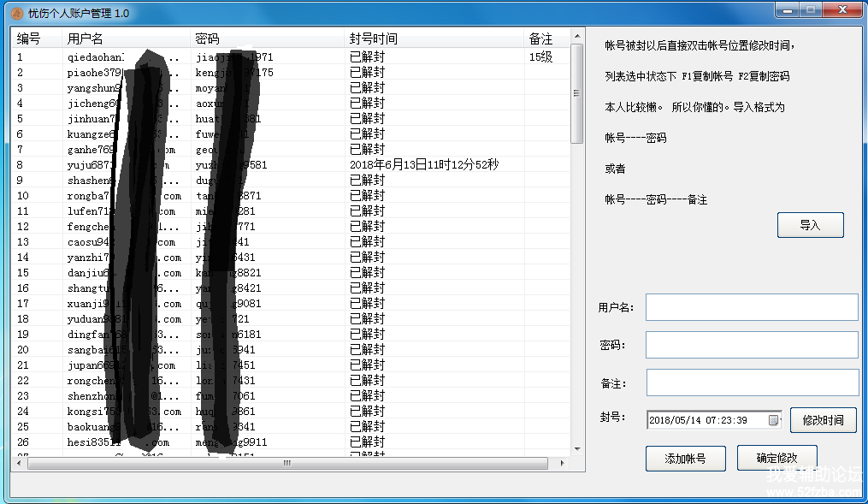Image resolution: width=868 pixels, height=504 pixels.
Task: Click the 封号 date-time field value
Action: [698, 420]
